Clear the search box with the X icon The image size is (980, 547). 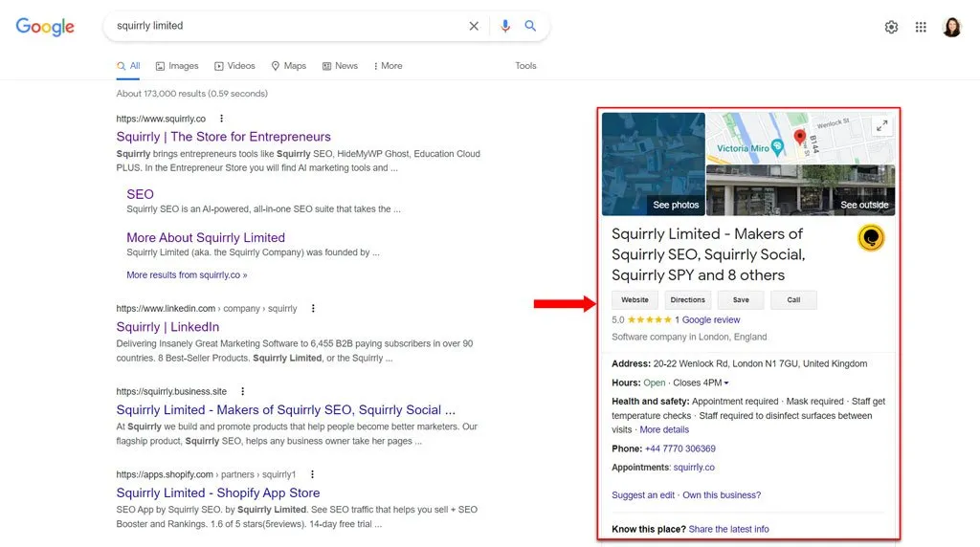pyautogui.click(x=474, y=26)
